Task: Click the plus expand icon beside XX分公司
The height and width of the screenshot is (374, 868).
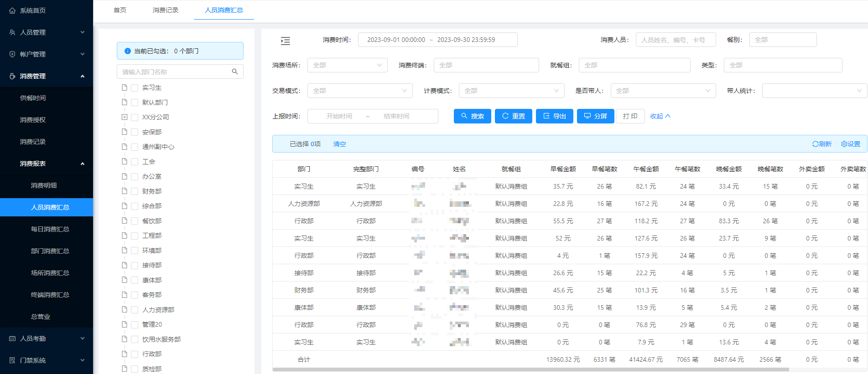Action: [125, 117]
